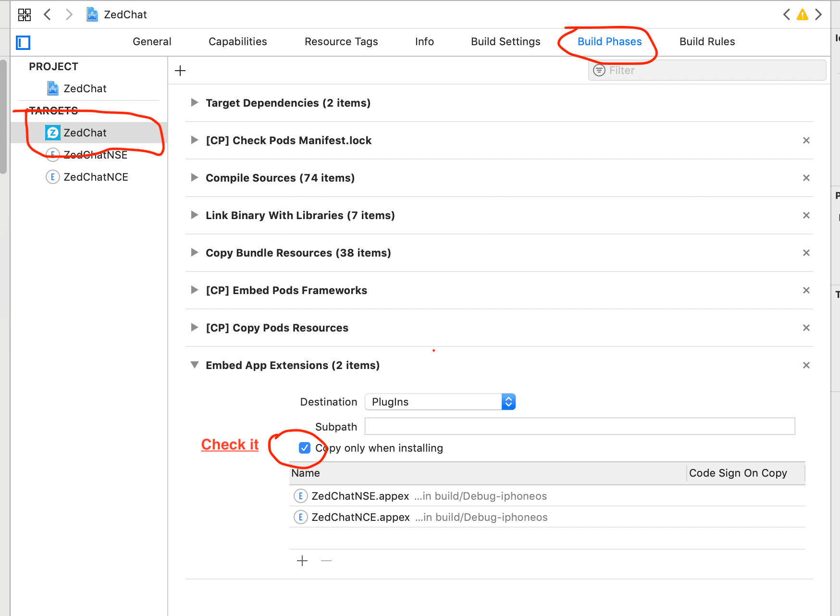This screenshot has height=616, width=840.
Task: Delete the Check Pods Manifest.lock phase
Action: click(x=806, y=140)
